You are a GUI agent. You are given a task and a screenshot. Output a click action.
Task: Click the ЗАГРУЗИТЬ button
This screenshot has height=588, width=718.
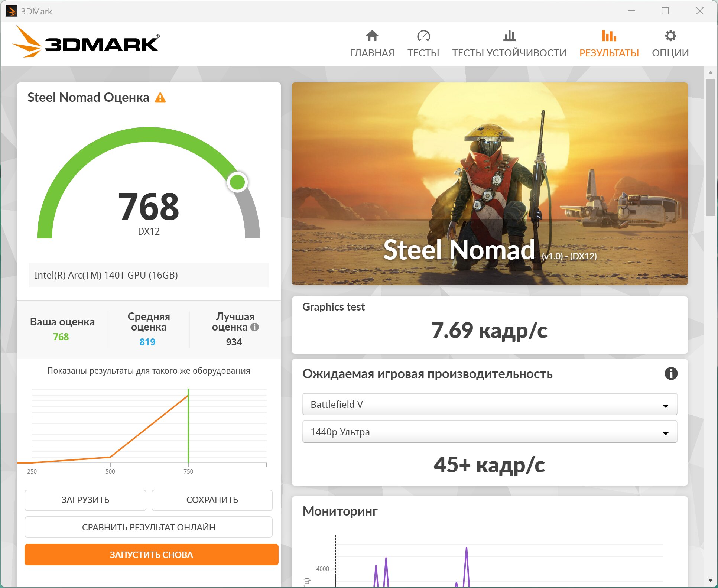[x=85, y=500]
